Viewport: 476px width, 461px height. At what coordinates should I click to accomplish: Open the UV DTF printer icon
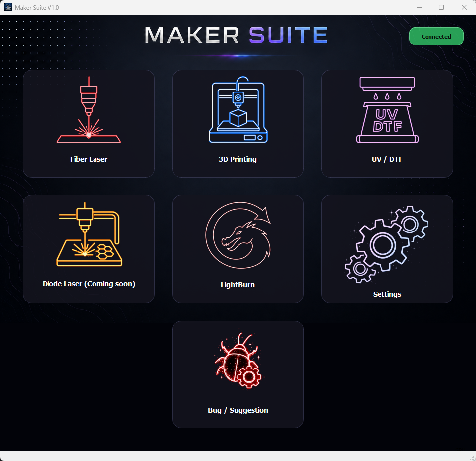387,110
